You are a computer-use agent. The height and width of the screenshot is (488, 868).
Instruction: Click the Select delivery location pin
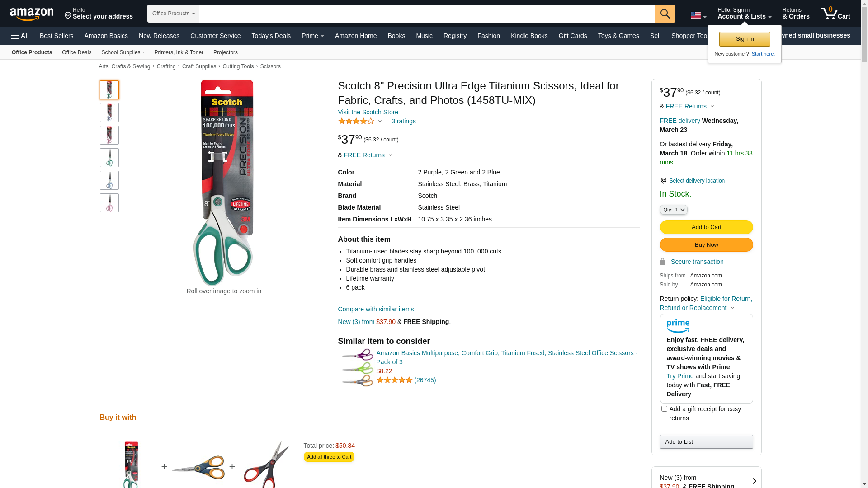click(664, 181)
